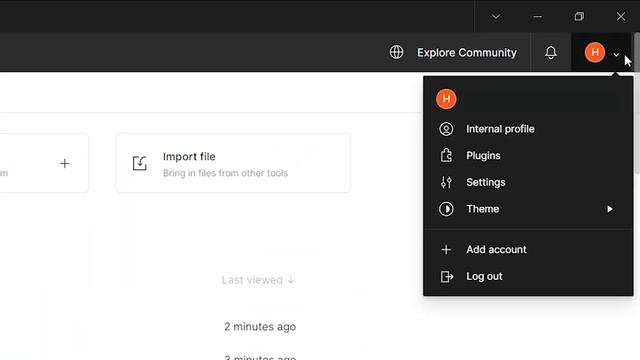Expand the Theme submenu arrow

click(x=610, y=209)
